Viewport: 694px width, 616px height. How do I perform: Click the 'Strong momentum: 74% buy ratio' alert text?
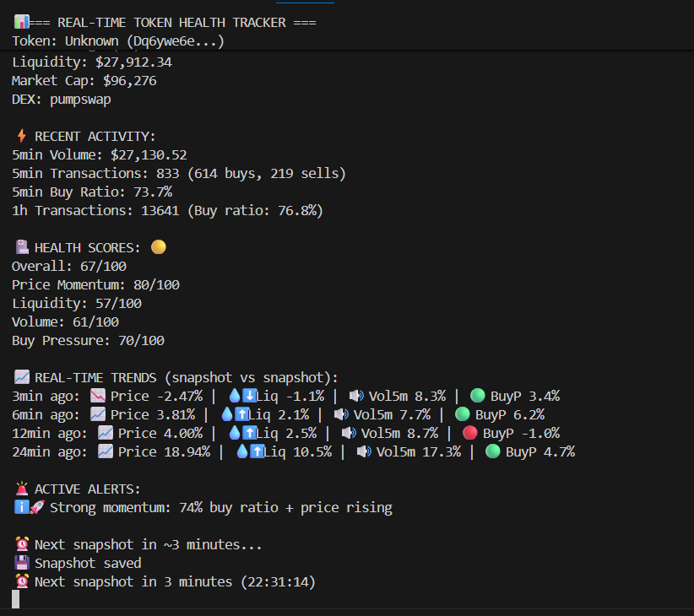point(164,507)
